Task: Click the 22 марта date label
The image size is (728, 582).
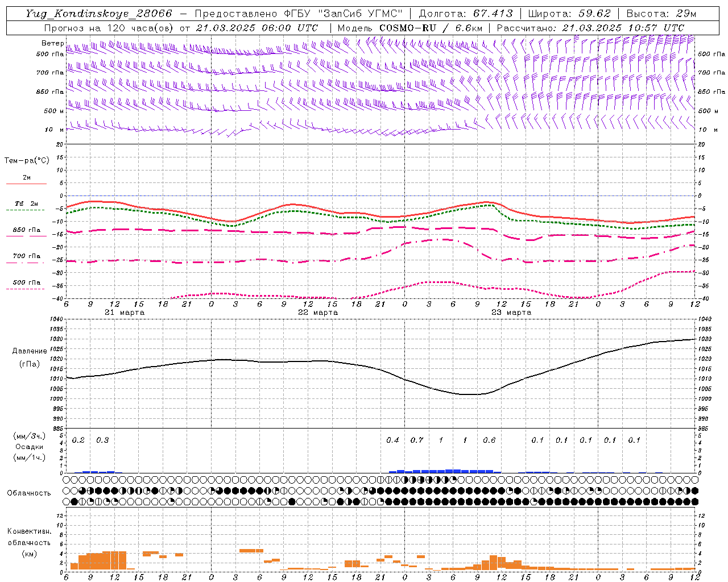Action: [x=318, y=313]
